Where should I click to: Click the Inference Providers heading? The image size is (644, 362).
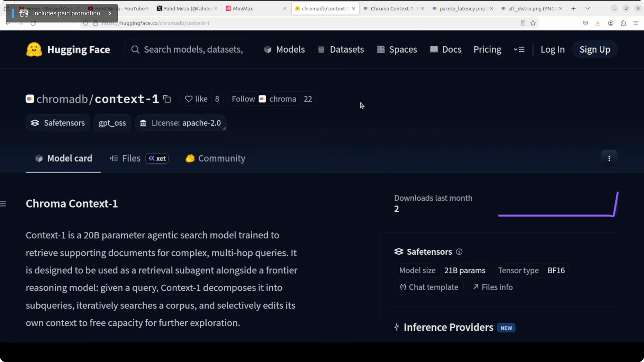[x=448, y=327]
